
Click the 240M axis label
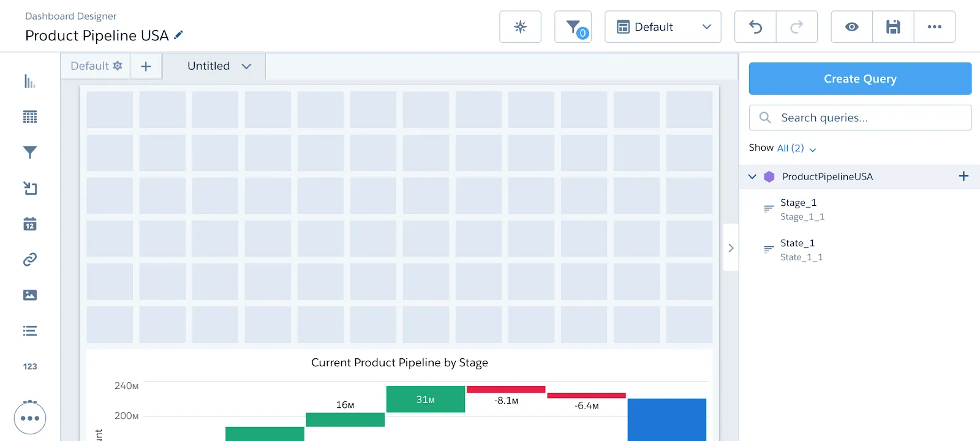point(126,386)
